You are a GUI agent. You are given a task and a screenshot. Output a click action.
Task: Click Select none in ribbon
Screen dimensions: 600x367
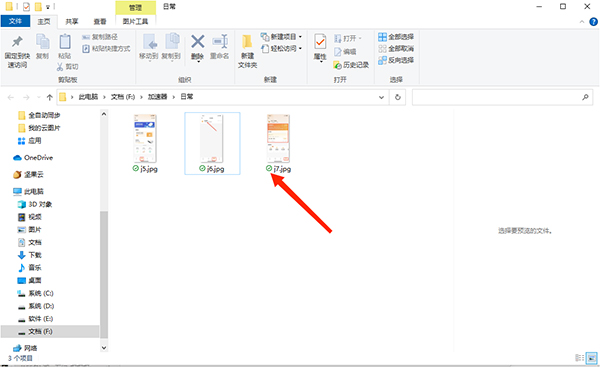click(396, 49)
